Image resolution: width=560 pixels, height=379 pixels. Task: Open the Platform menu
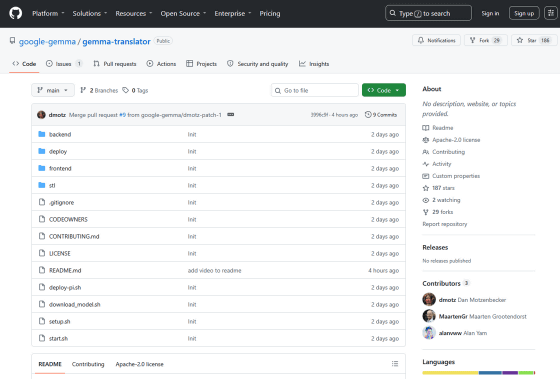click(48, 14)
